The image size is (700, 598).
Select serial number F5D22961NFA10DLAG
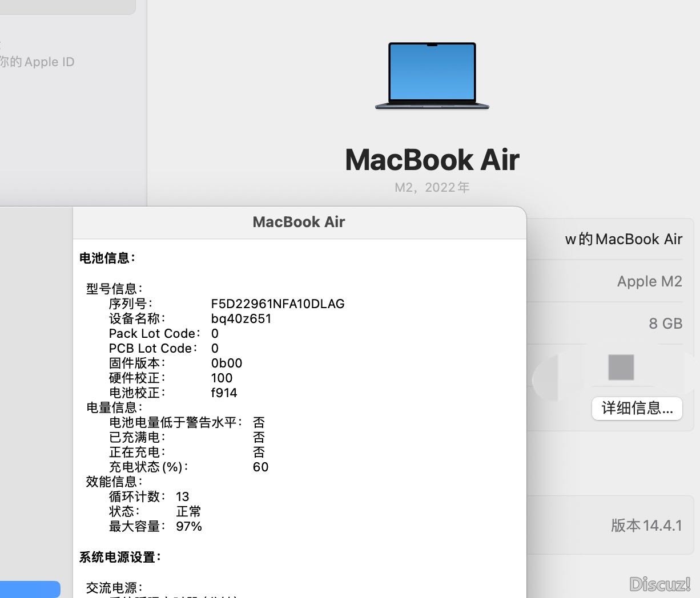pyautogui.click(x=278, y=304)
